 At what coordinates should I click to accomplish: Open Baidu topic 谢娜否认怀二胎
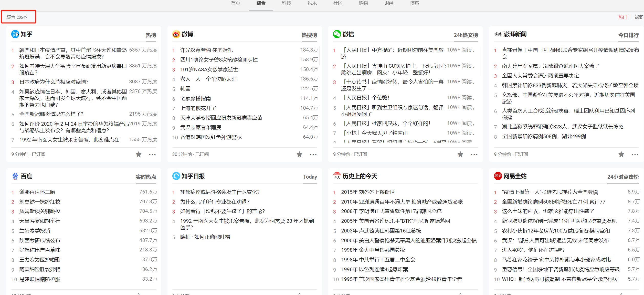pos(37,192)
